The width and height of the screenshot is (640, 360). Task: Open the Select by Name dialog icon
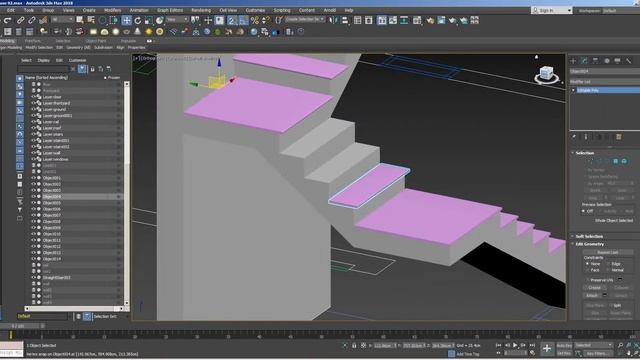pos(91,20)
